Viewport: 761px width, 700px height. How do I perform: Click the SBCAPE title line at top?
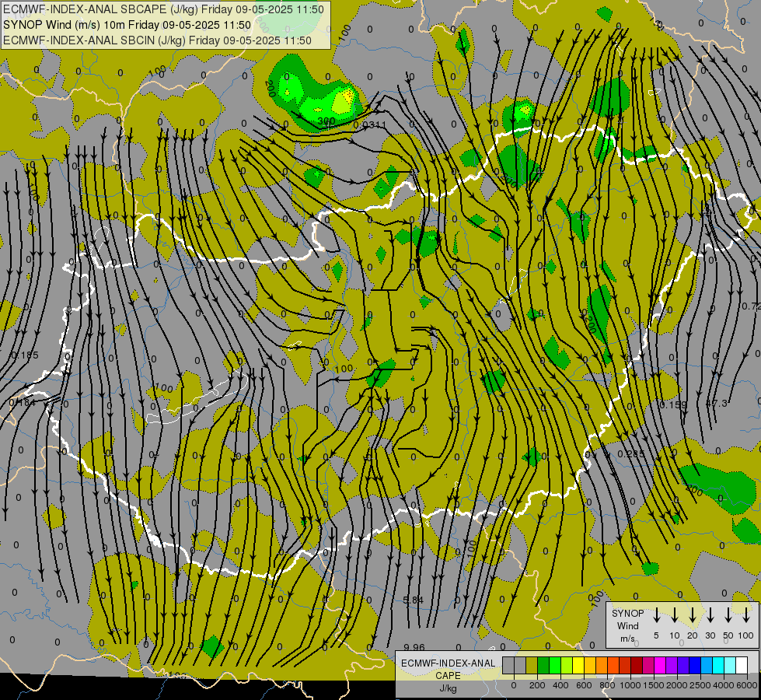163,9
